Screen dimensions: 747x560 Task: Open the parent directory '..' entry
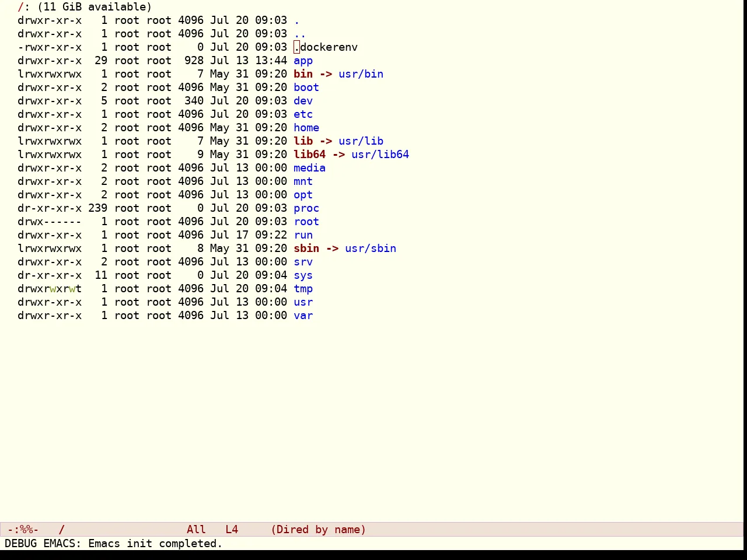pos(300,34)
